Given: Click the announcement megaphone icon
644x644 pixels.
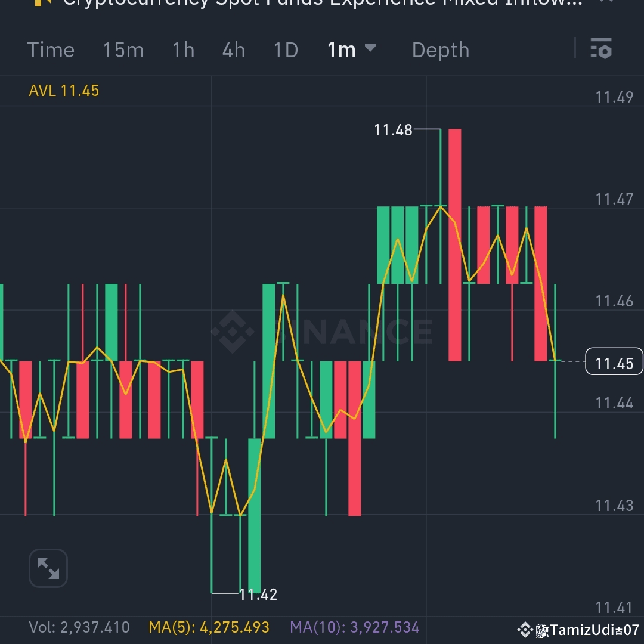Looking at the screenshot, I should [41, 3].
